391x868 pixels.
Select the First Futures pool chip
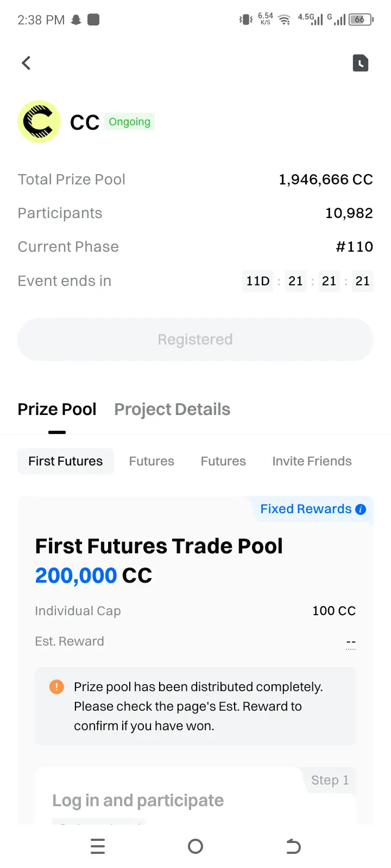(x=66, y=461)
